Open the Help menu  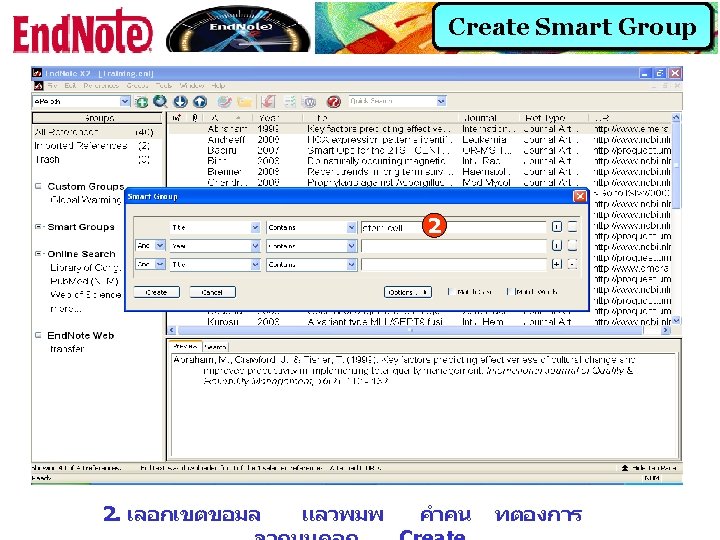tap(219, 86)
